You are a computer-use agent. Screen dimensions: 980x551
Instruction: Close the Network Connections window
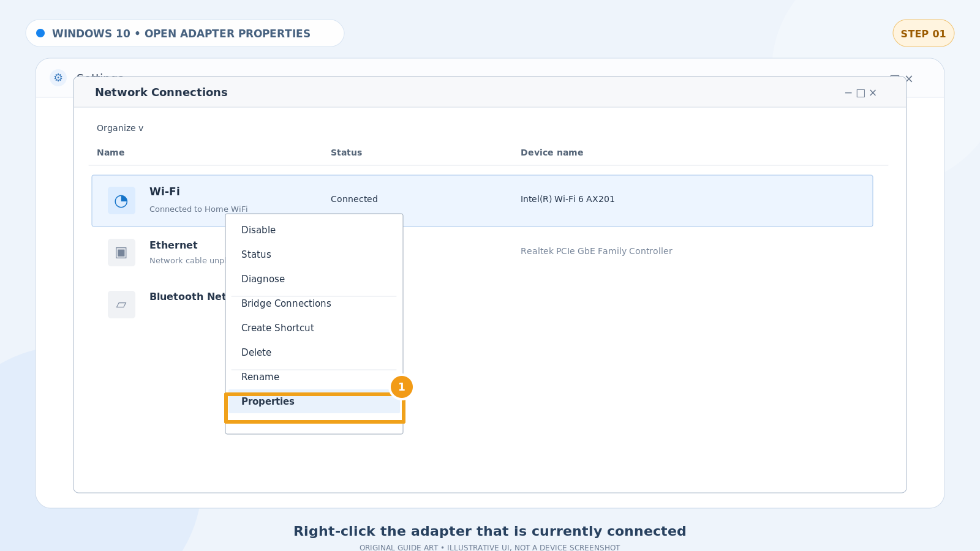(873, 93)
